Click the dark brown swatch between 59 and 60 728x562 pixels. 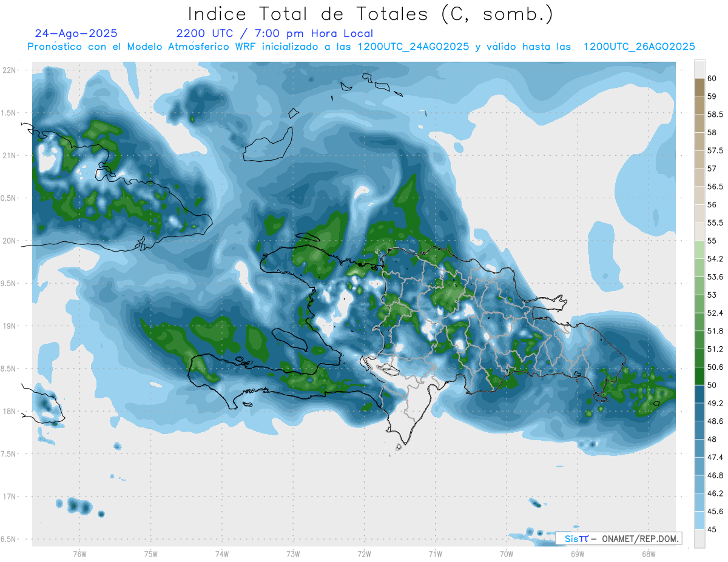point(699,87)
